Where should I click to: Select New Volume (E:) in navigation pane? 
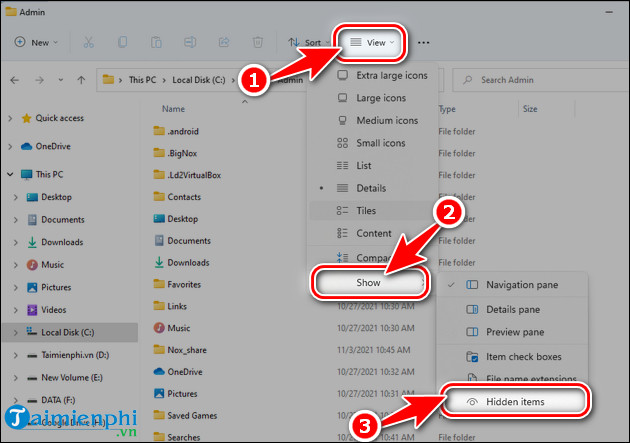pyautogui.click(x=72, y=378)
